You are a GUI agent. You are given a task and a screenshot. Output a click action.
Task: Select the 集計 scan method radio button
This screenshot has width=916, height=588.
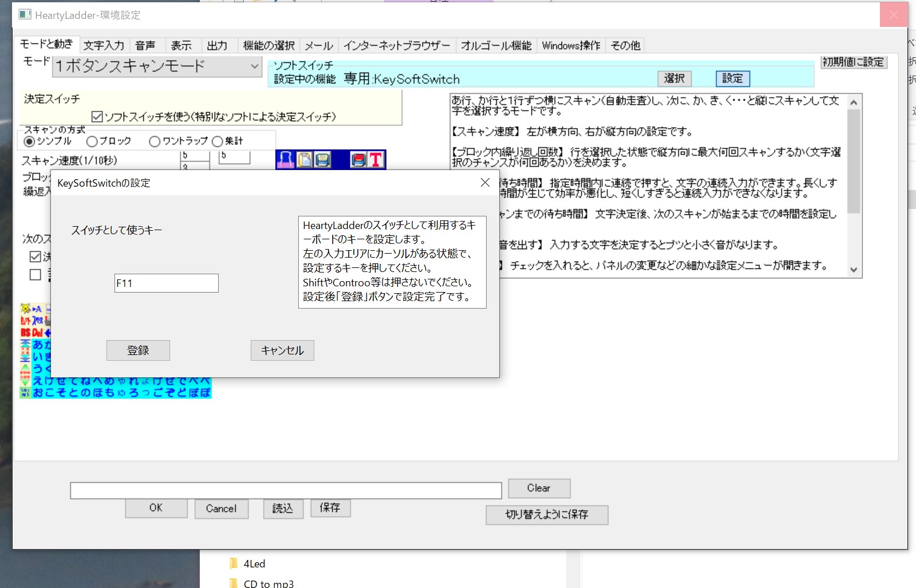(217, 141)
